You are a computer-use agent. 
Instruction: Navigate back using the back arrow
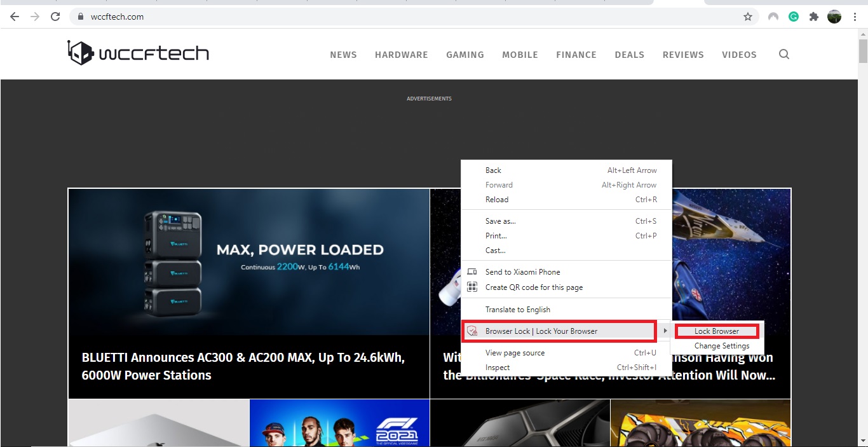coord(14,17)
